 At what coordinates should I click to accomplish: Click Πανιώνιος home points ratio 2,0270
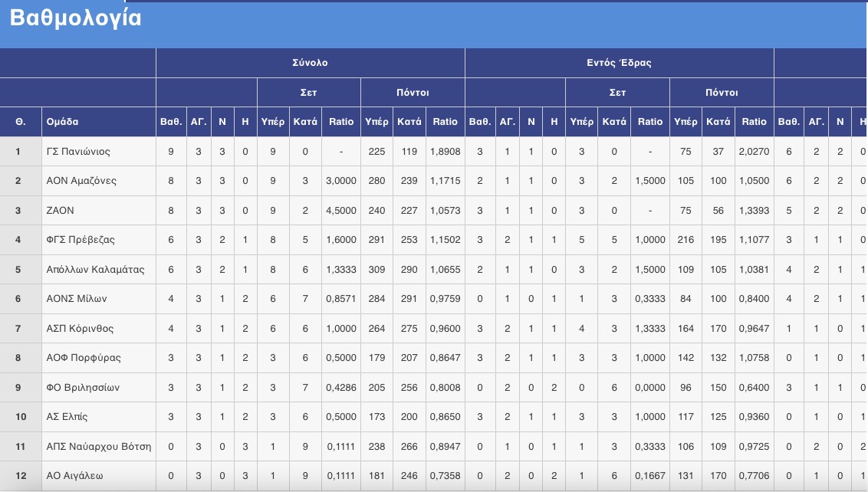point(754,152)
